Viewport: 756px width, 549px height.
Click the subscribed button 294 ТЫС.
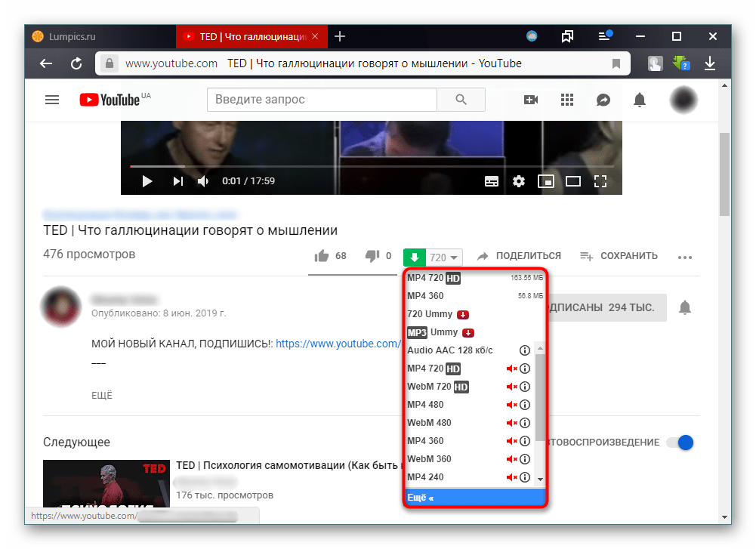607,307
